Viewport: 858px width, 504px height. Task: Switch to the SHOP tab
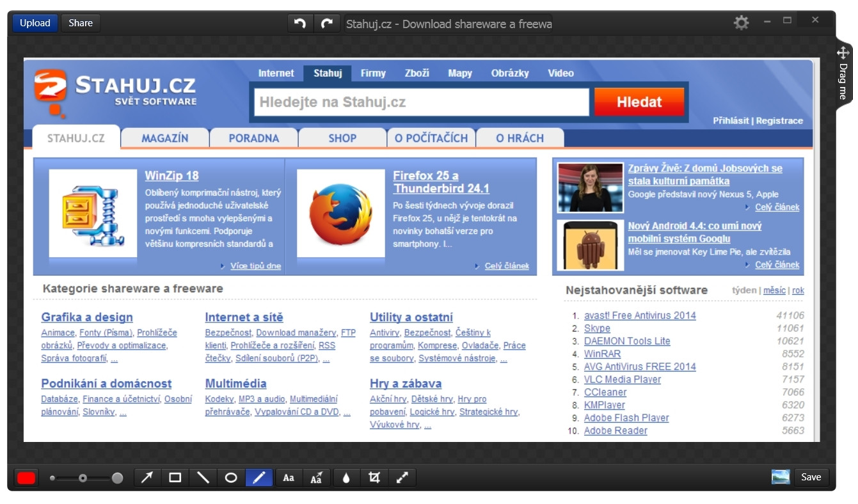click(342, 138)
